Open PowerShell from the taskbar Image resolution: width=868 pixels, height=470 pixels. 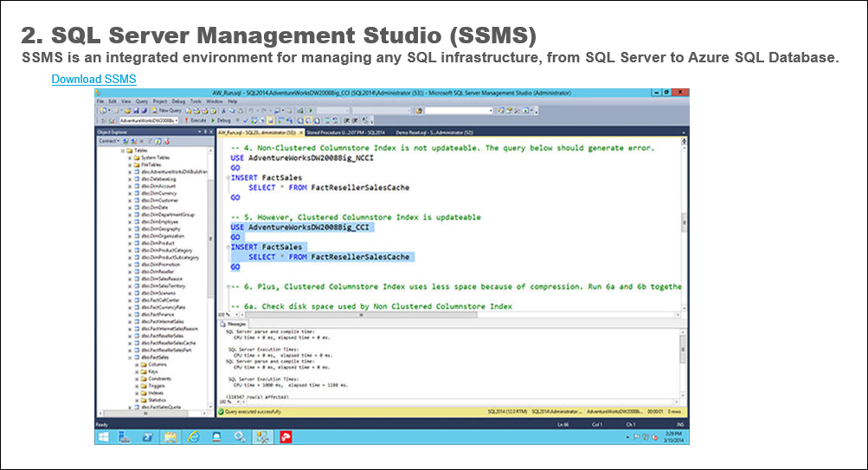[147, 437]
